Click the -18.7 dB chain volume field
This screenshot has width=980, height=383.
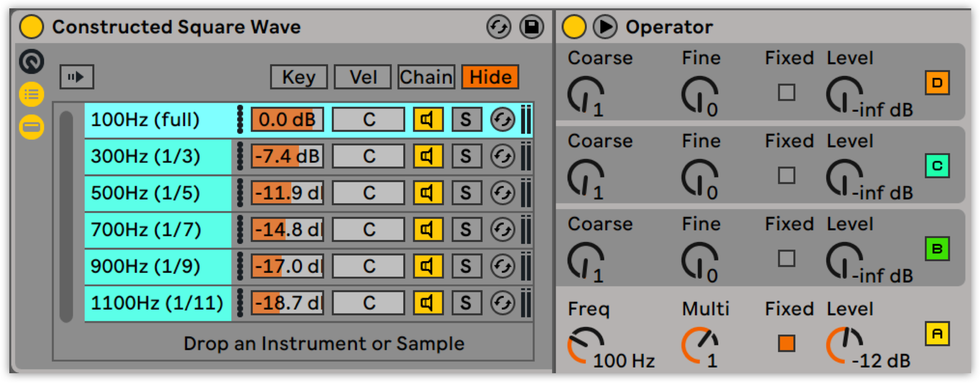click(x=288, y=303)
